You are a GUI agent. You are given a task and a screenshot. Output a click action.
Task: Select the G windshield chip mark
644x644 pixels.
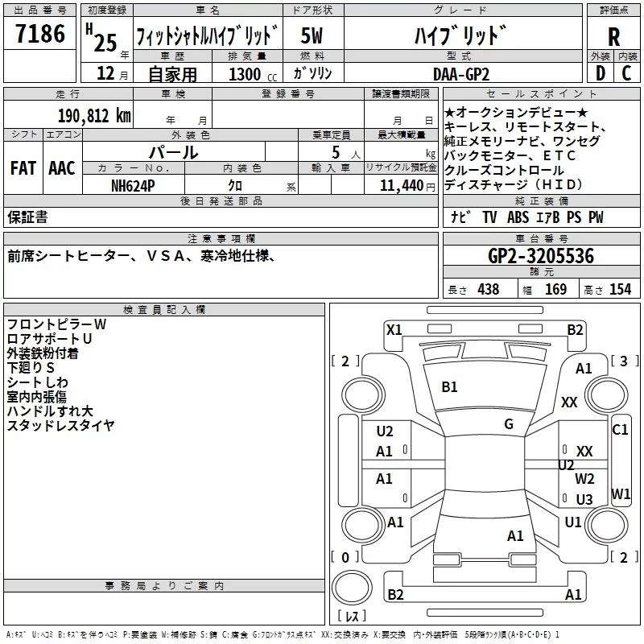click(509, 424)
